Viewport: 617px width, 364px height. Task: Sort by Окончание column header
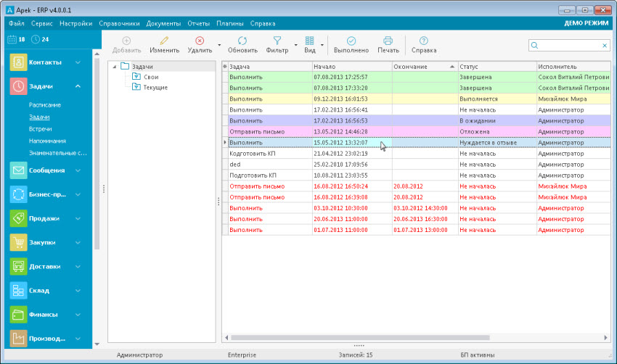[410, 67]
